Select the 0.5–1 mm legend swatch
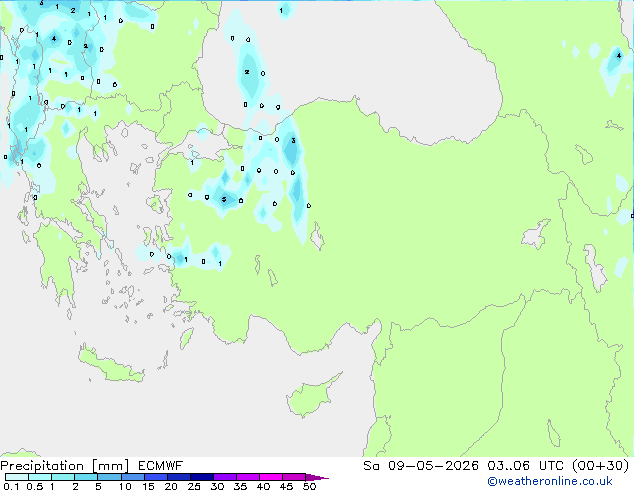The height and width of the screenshot is (490, 634). coord(40,477)
